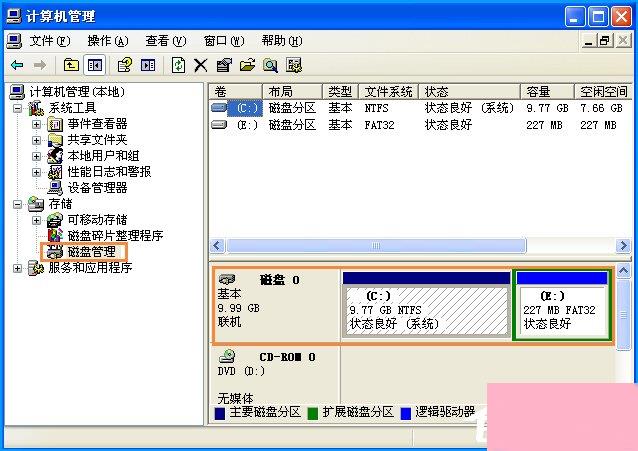Click the volume list horizontal scrollbar thumb
638x451 pixels.
(x=376, y=246)
